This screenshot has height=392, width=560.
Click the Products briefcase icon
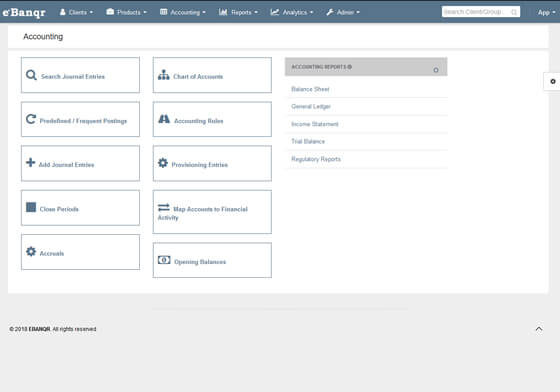click(x=110, y=12)
